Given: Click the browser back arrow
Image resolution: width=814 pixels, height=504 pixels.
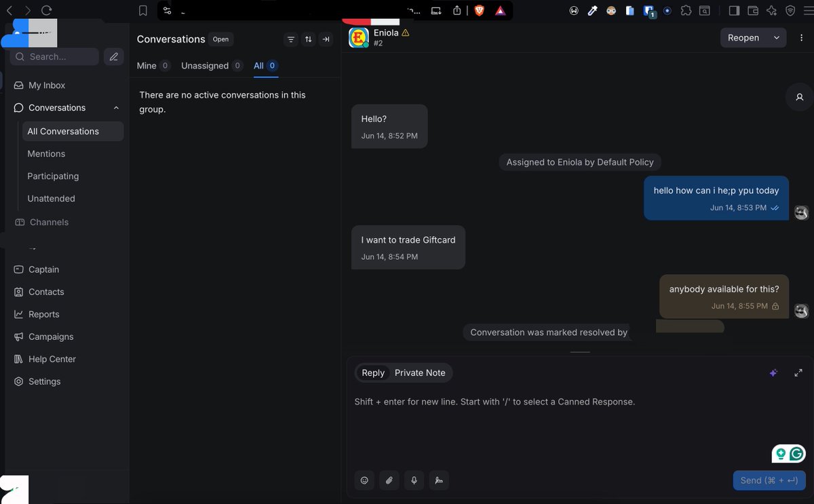Looking at the screenshot, I should point(9,10).
